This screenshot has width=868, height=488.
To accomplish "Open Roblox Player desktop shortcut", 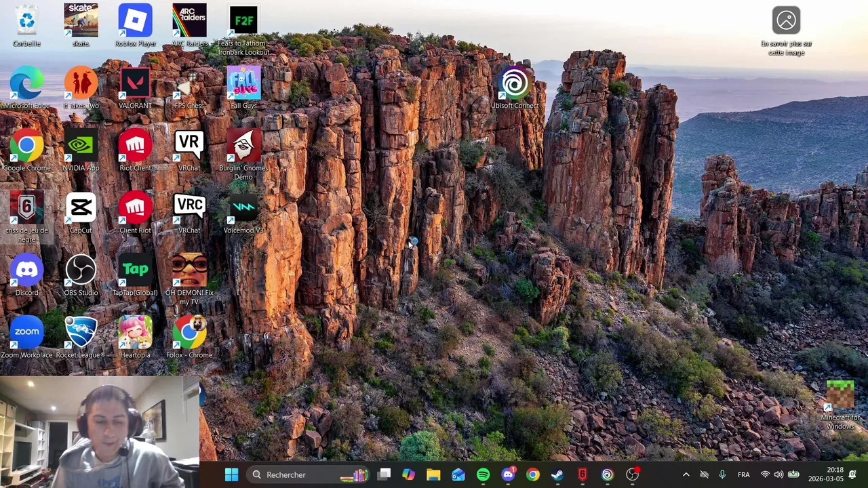I will (135, 26).
